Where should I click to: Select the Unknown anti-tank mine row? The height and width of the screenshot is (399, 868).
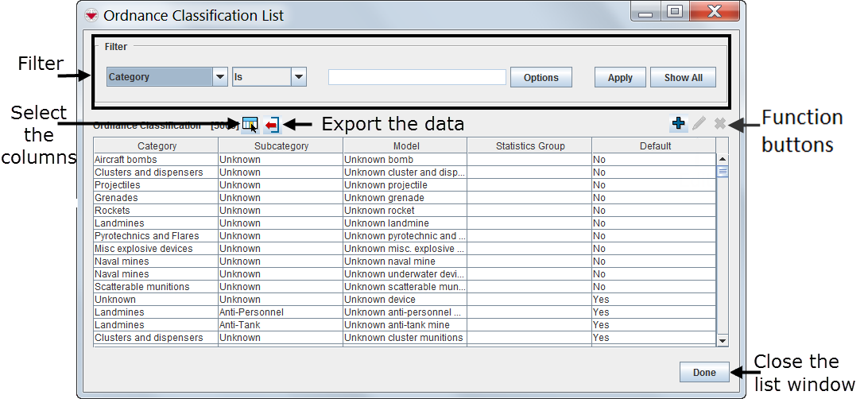[x=405, y=325]
